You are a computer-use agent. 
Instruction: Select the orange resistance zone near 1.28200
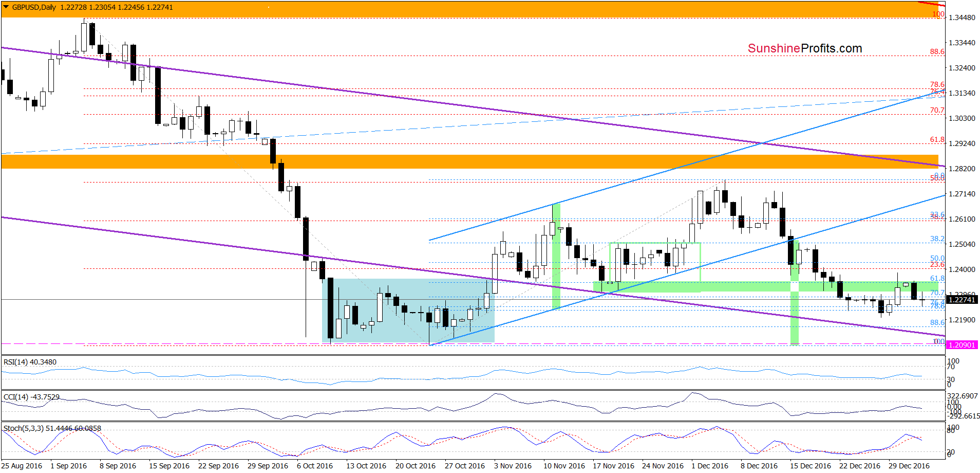[469, 161]
